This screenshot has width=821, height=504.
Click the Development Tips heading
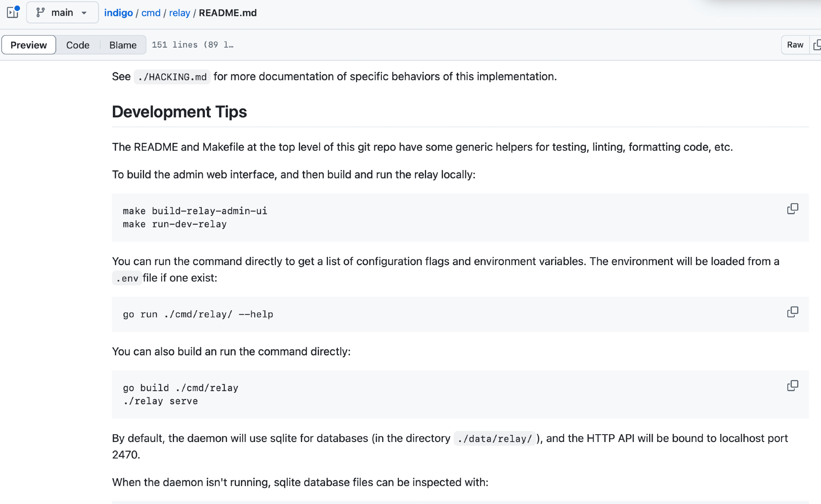tap(179, 112)
